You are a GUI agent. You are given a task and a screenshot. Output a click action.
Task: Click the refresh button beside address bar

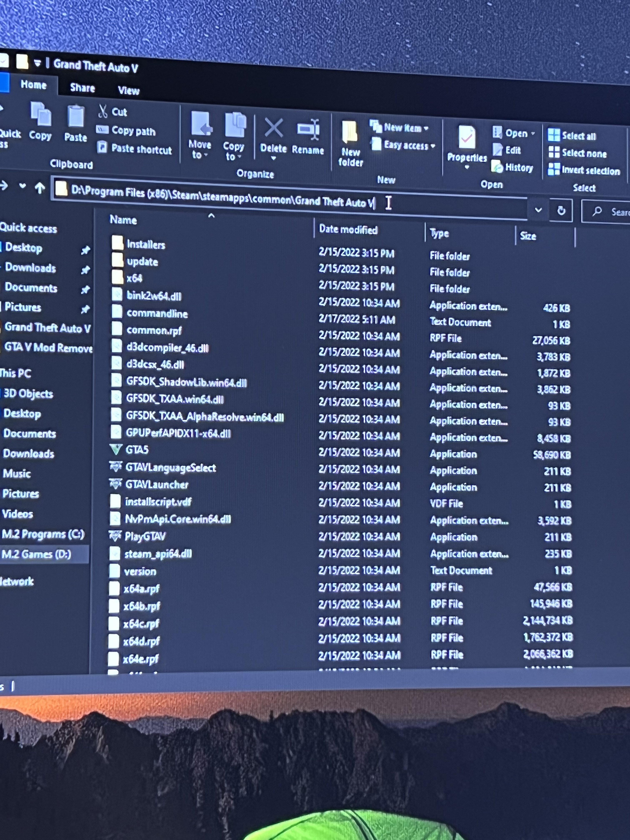561,211
